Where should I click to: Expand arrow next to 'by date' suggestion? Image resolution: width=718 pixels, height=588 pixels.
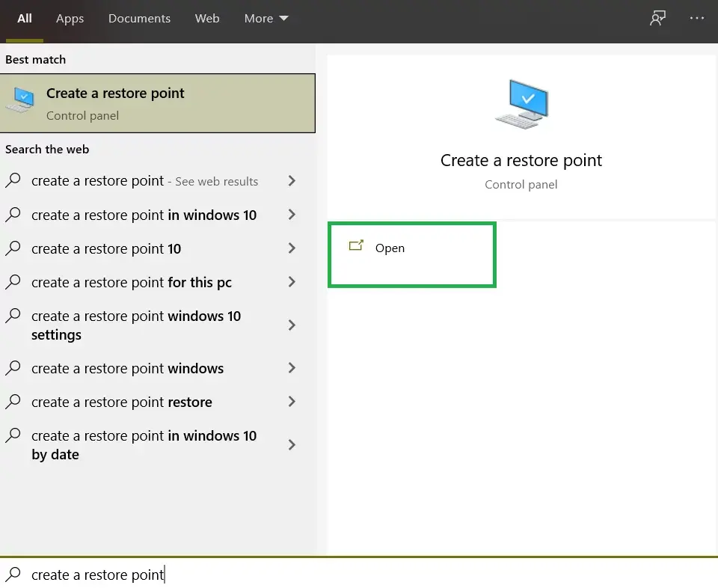click(x=292, y=444)
